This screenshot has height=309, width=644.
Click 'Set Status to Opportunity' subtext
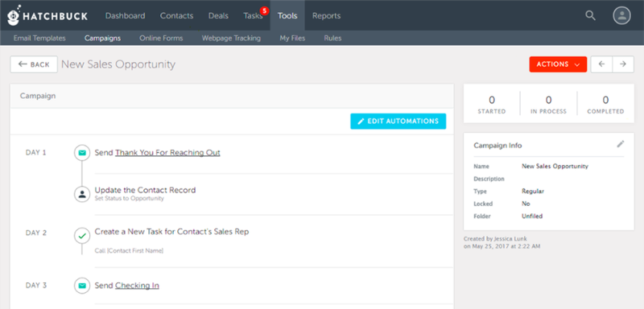click(x=129, y=199)
